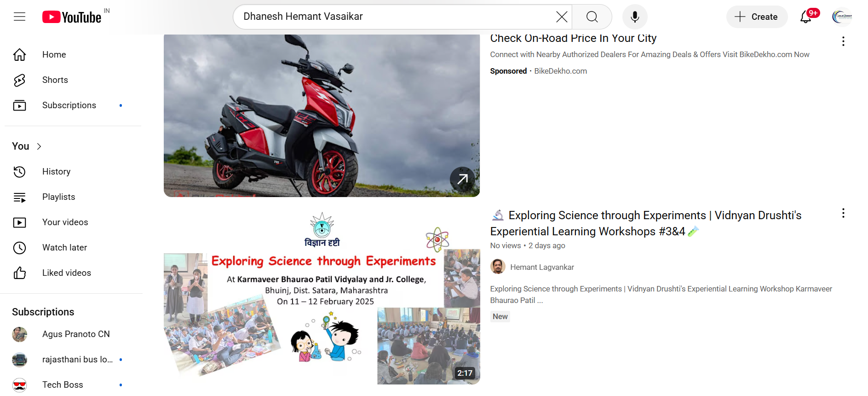The width and height of the screenshot is (868, 396).
Task: Open the Exploring Science video thumbnail
Action: pos(322,296)
